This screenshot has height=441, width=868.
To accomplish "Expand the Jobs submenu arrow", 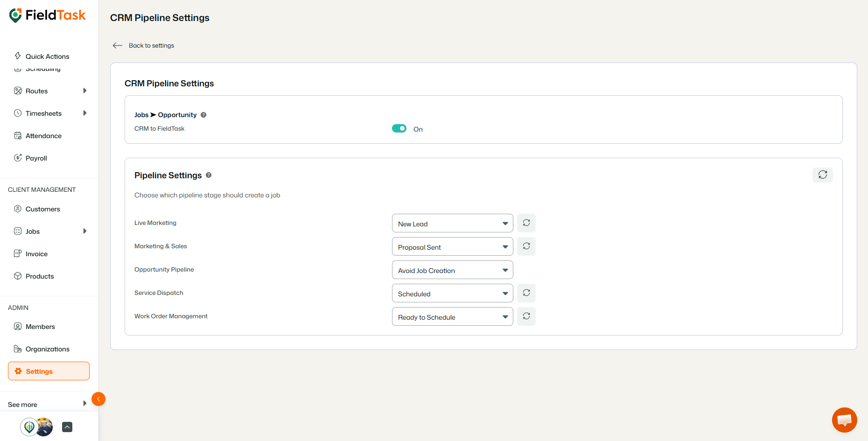I will point(85,231).
